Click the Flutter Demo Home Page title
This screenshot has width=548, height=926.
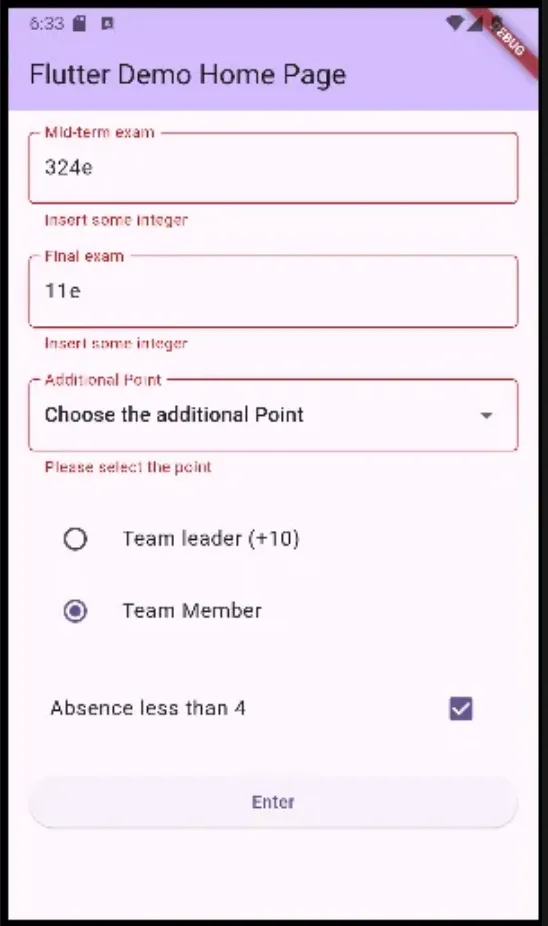coord(188,75)
